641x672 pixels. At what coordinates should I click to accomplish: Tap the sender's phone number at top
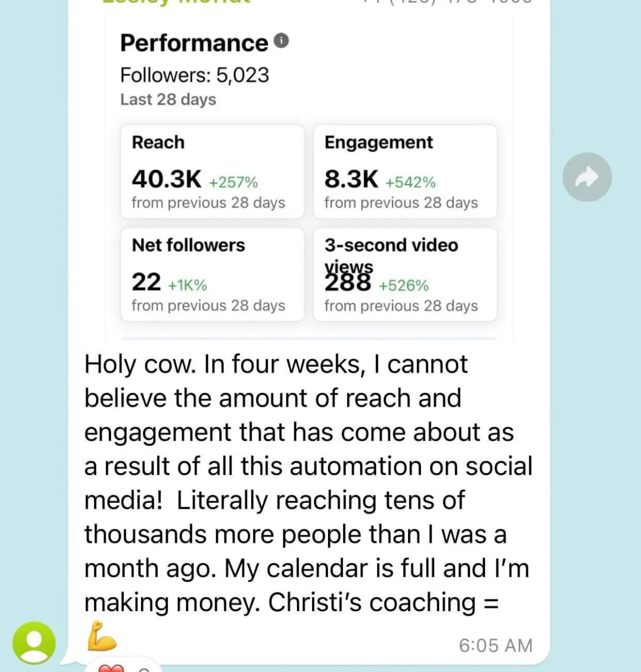(448, 2)
